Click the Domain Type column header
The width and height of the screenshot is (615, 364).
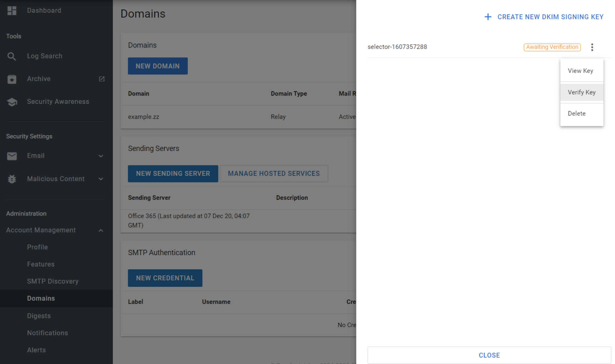point(289,94)
